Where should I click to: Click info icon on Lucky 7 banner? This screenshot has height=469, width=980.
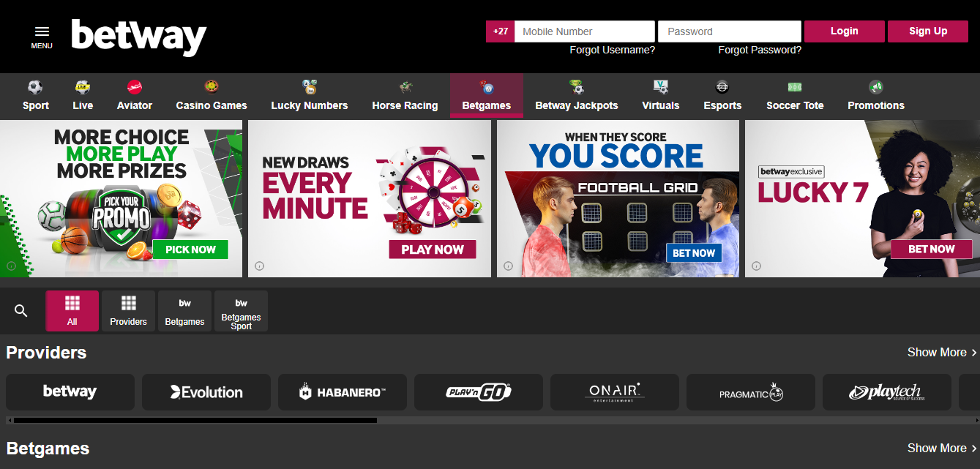pos(757,266)
